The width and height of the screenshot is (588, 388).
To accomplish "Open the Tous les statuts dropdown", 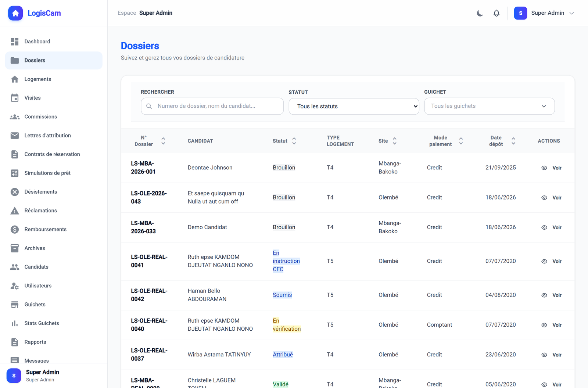I will tap(354, 106).
